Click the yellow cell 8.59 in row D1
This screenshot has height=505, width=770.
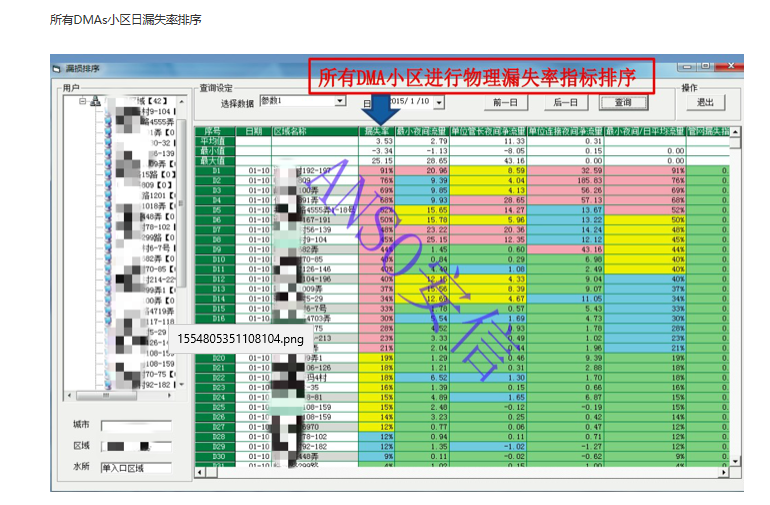tap(488, 170)
